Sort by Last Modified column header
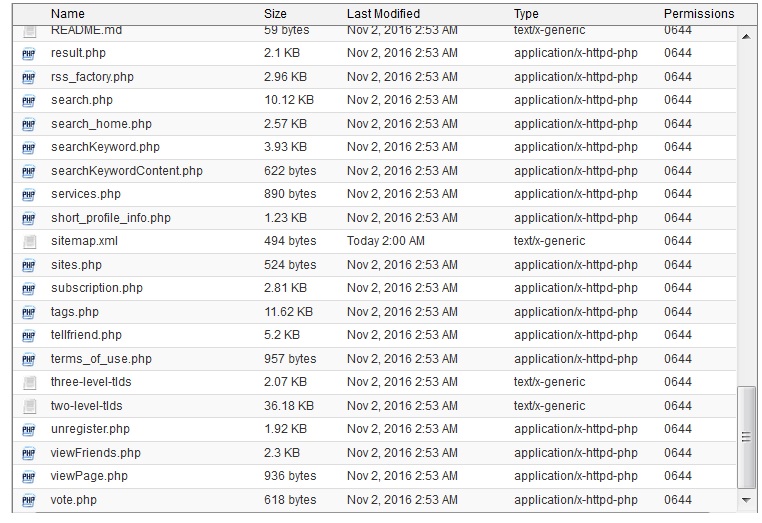Image resolution: width=762 pixels, height=523 pixels. coord(385,14)
